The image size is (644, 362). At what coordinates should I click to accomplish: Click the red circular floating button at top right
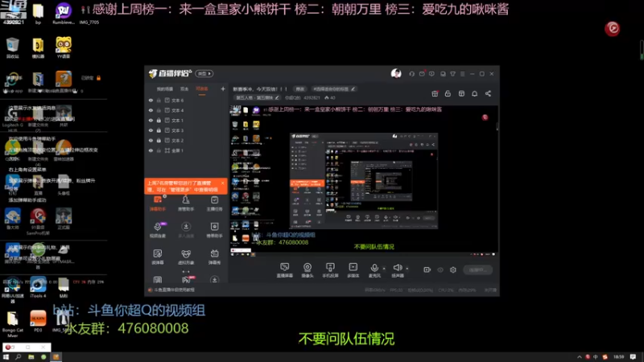pos(613,28)
